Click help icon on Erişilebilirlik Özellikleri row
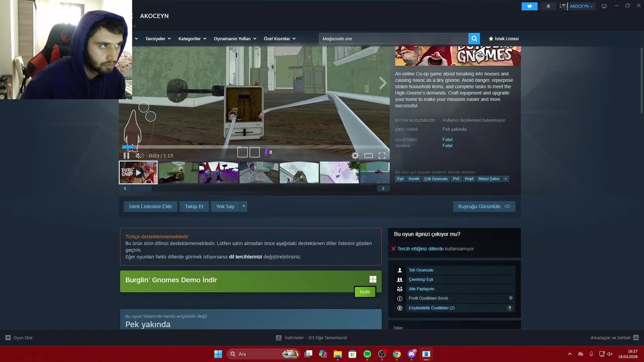Screen dimensions: 644x362 click(x=510, y=308)
